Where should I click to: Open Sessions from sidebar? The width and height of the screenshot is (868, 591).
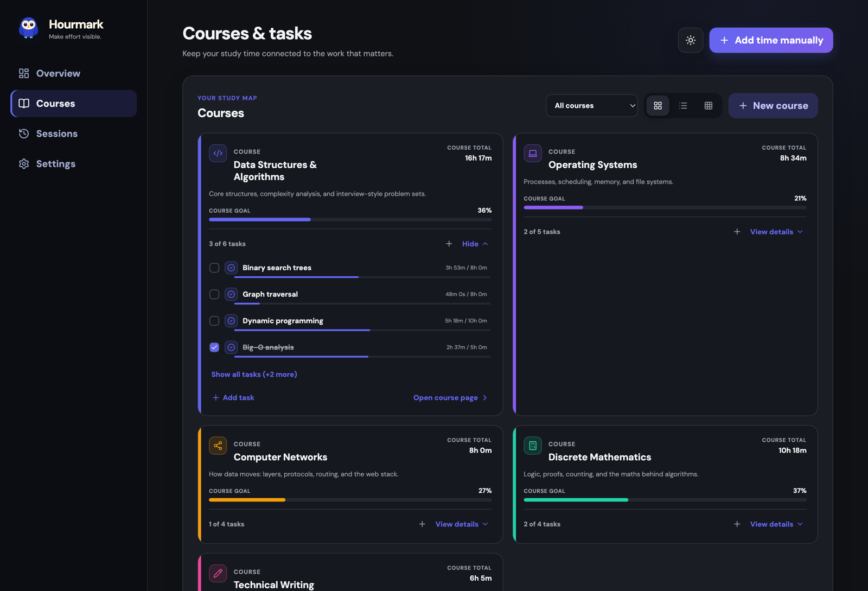(x=74, y=134)
